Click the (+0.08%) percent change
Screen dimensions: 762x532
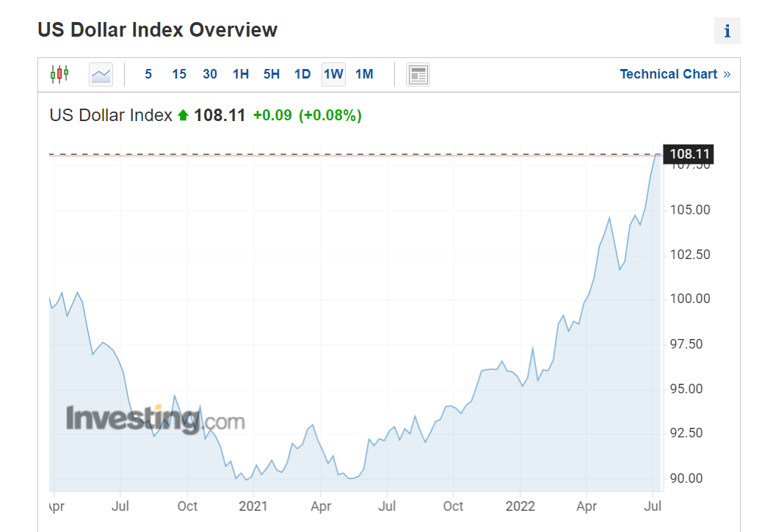330,116
